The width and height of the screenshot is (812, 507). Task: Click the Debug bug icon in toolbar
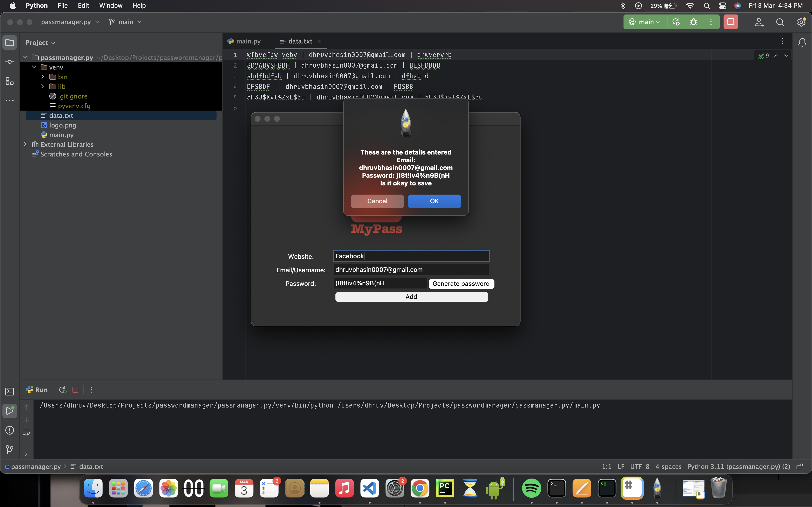click(x=693, y=22)
